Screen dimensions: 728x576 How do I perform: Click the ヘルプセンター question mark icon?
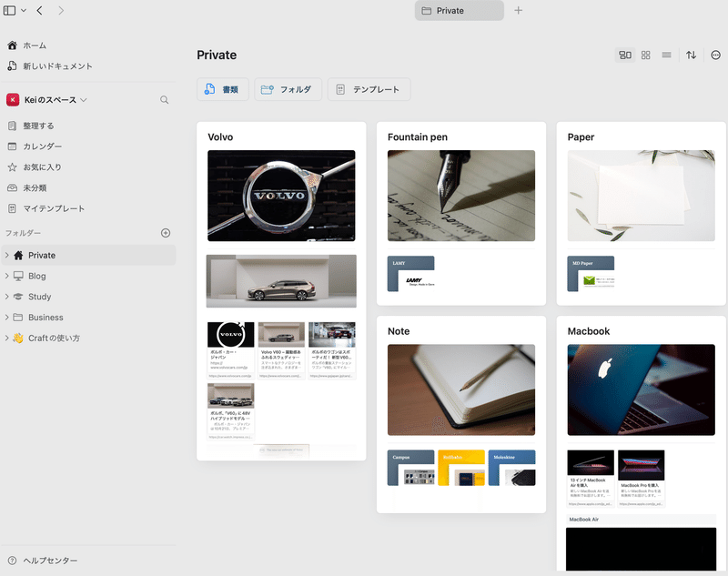pos(12,561)
